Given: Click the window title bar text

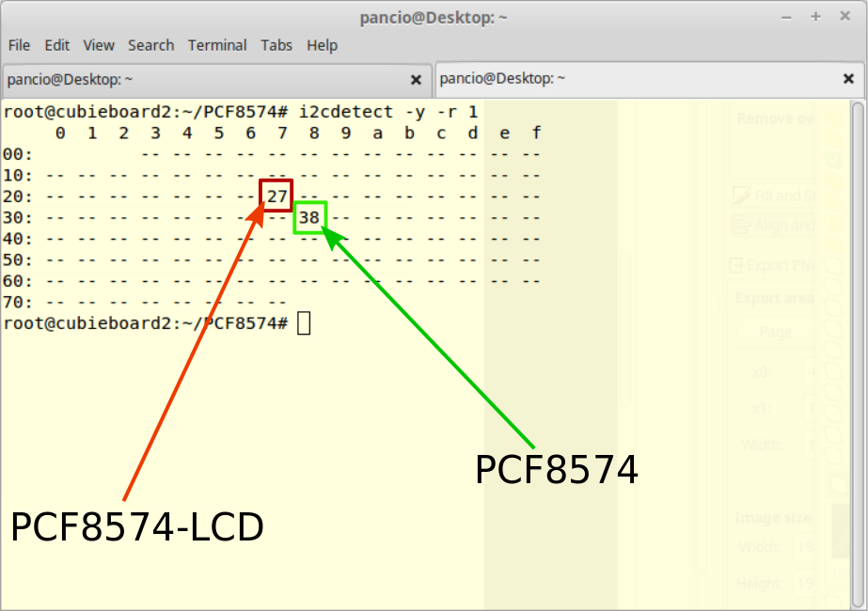Looking at the screenshot, I should [434, 18].
